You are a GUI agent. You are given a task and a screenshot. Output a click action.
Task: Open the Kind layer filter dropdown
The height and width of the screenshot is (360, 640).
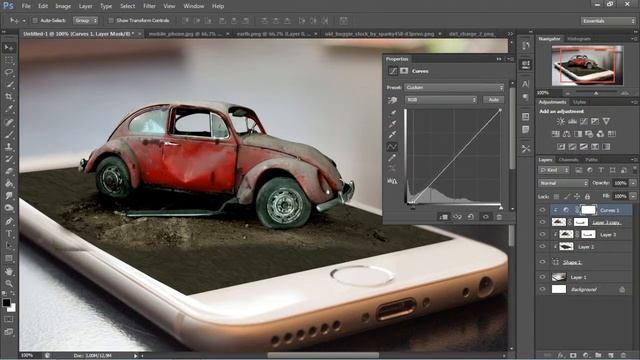point(554,170)
